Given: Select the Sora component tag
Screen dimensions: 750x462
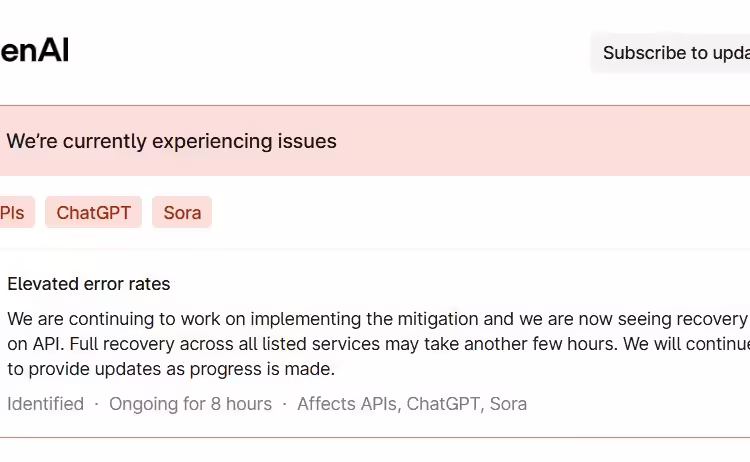Looking at the screenshot, I should click(182, 212).
